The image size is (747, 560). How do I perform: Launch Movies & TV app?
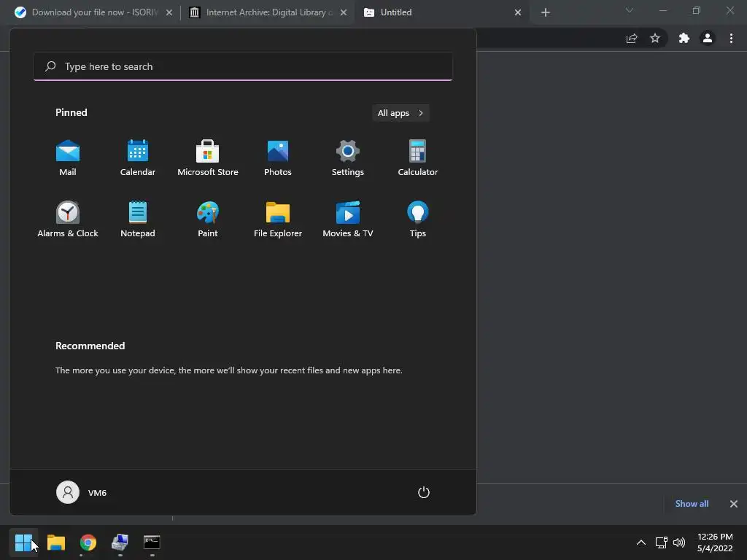(348, 219)
